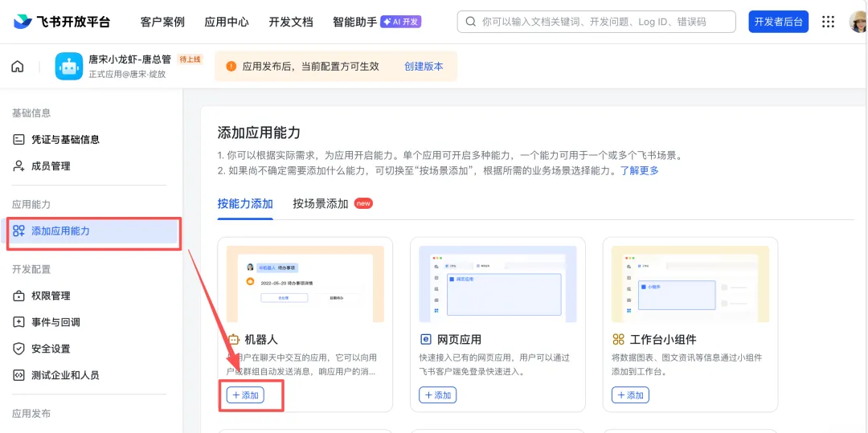Click the AI 开发 badge
The width and height of the screenshot is (868, 433).
402,22
